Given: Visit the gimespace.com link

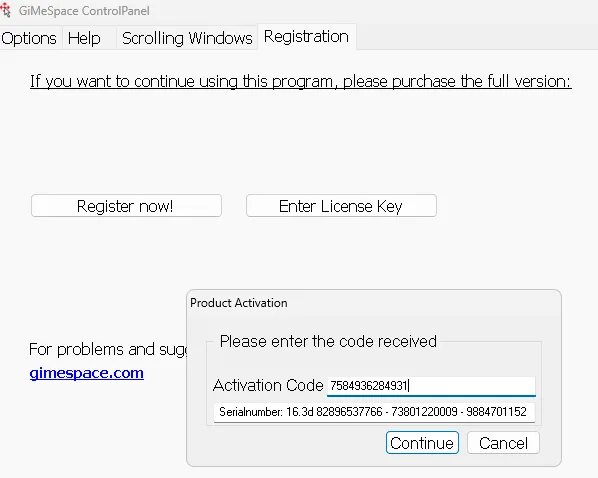Looking at the screenshot, I should point(87,373).
